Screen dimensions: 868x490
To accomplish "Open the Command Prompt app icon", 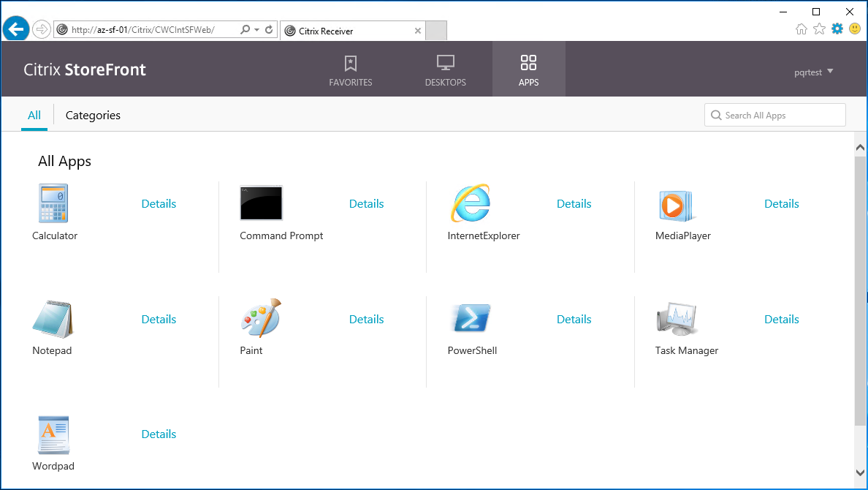I will point(262,203).
